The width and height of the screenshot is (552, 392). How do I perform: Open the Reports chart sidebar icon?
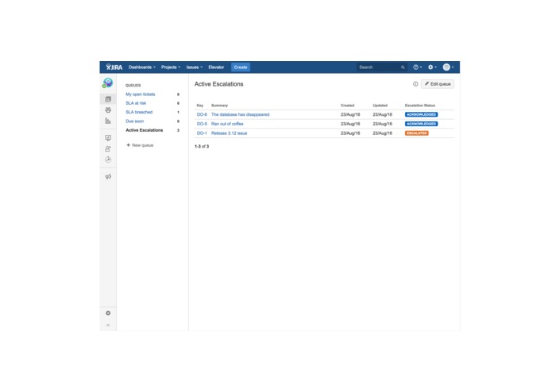tap(108, 121)
